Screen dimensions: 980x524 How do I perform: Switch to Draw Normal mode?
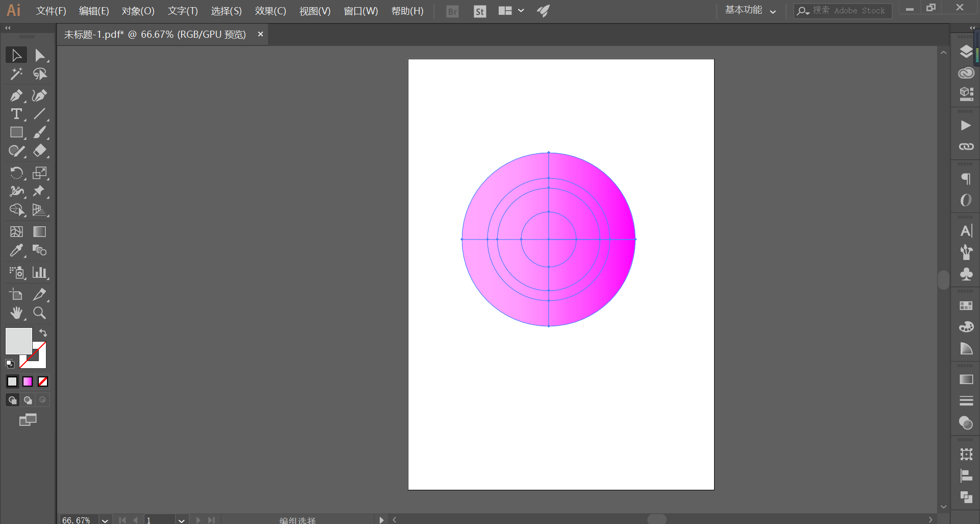[12, 400]
